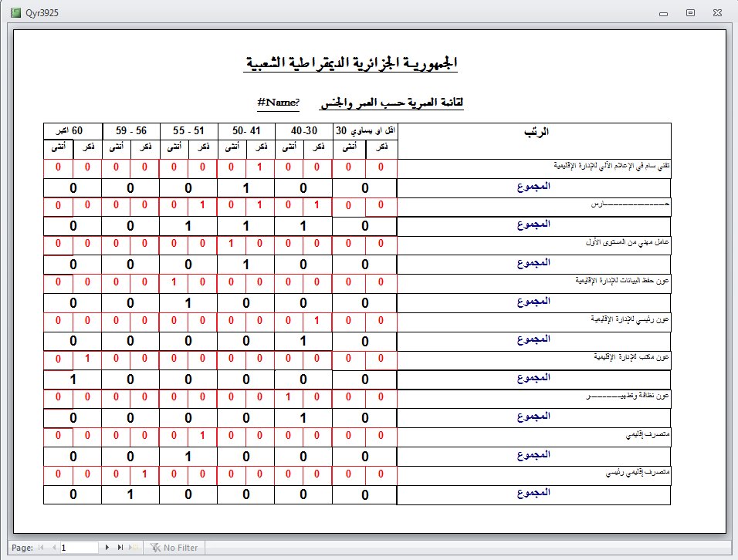
Task: Click the 50- 41 age group header
Action: pos(245,130)
